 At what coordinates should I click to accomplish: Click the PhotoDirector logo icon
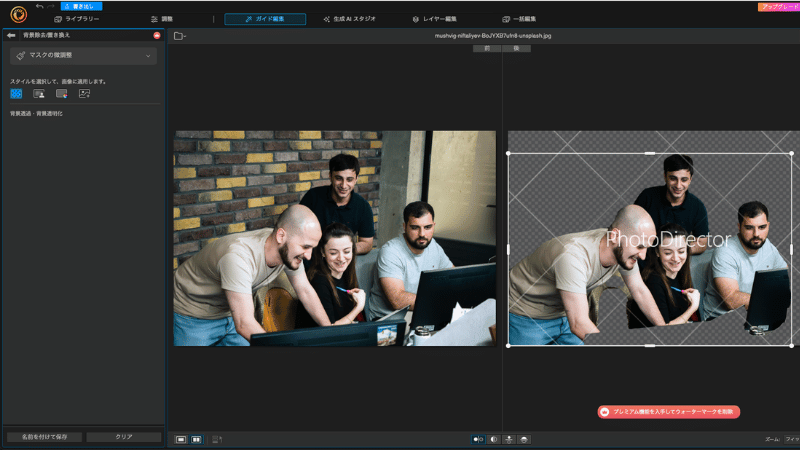[x=19, y=14]
